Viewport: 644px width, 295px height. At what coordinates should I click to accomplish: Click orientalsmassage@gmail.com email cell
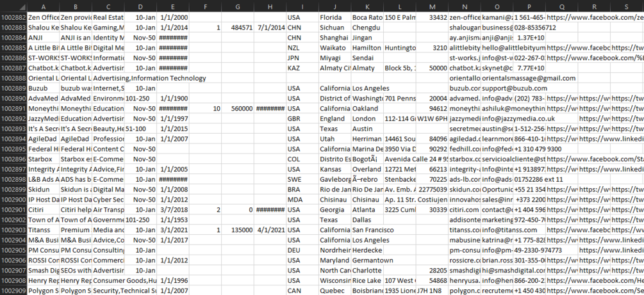[x=529, y=78]
